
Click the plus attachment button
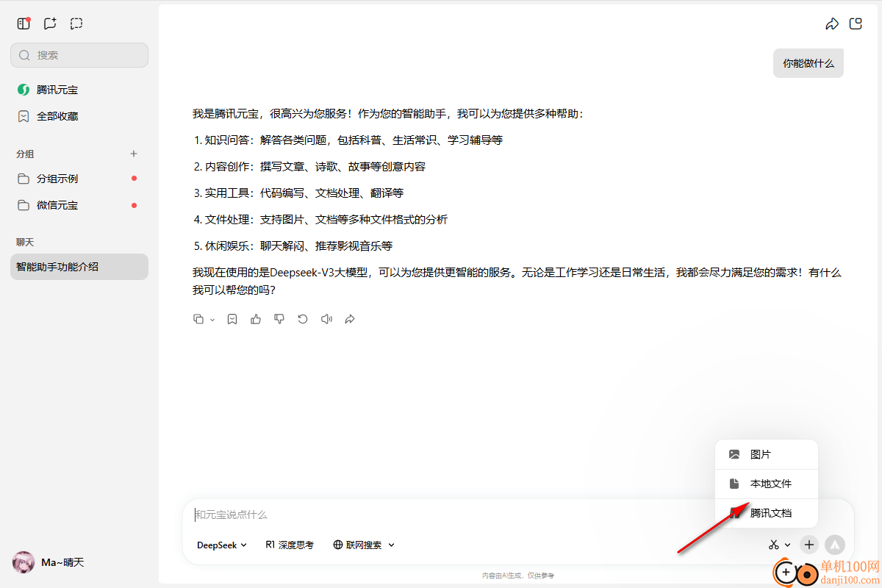[808, 545]
